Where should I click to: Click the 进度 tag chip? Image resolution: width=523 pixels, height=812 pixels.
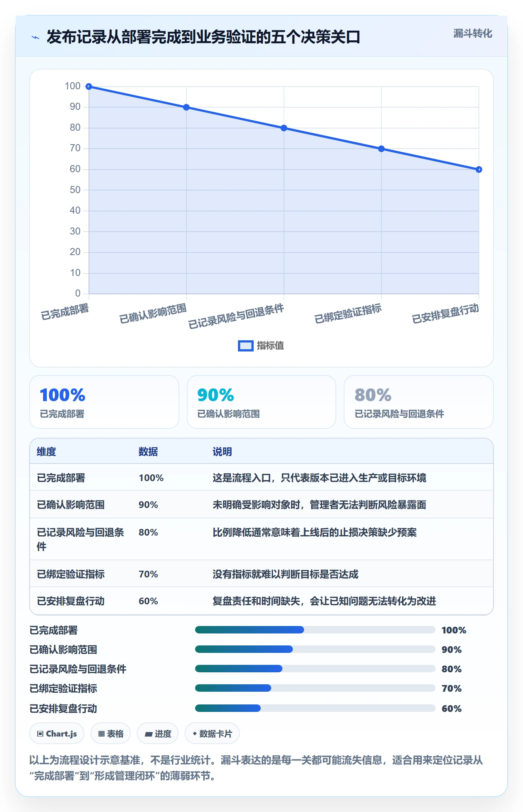(158, 734)
